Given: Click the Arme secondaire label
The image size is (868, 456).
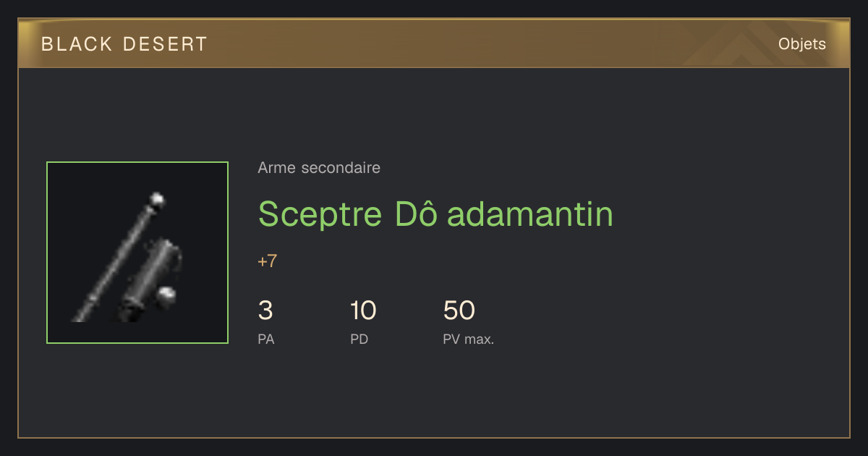Looking at the screenshot, I should click(319, 168).
